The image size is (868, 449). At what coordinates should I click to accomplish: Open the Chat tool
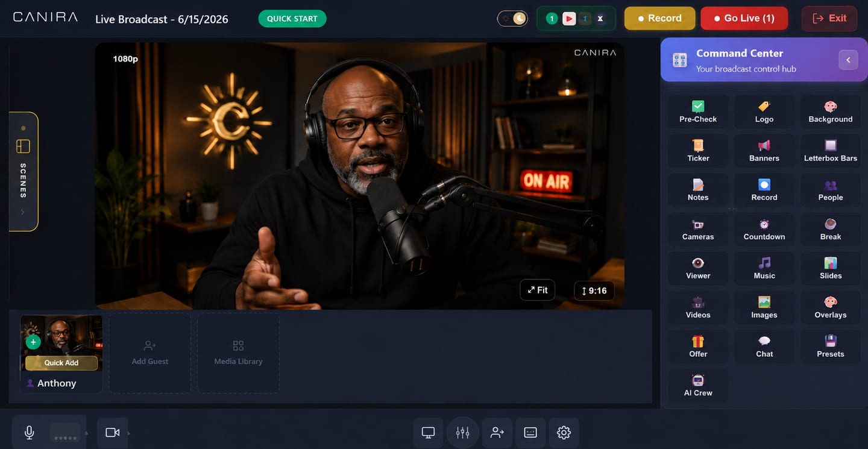764,347
